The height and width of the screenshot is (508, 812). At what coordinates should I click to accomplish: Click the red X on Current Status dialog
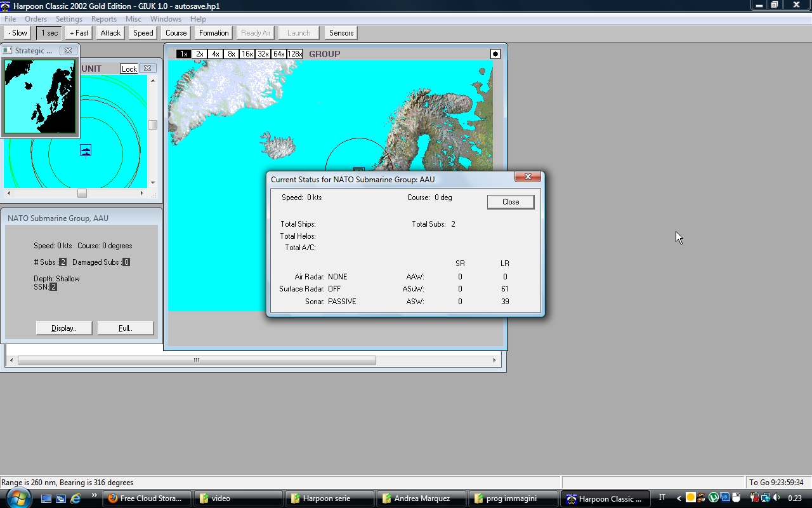(527, 177)
